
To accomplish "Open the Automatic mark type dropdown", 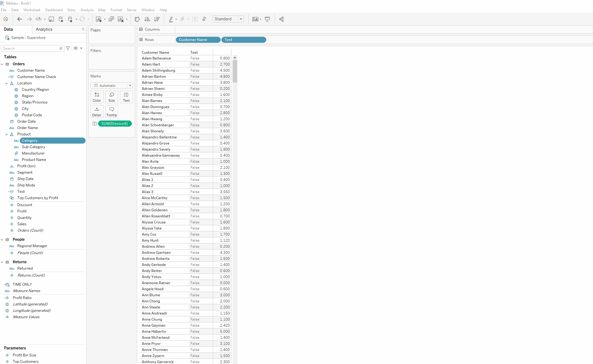I will pyautogui.click(x=111, y=86).
